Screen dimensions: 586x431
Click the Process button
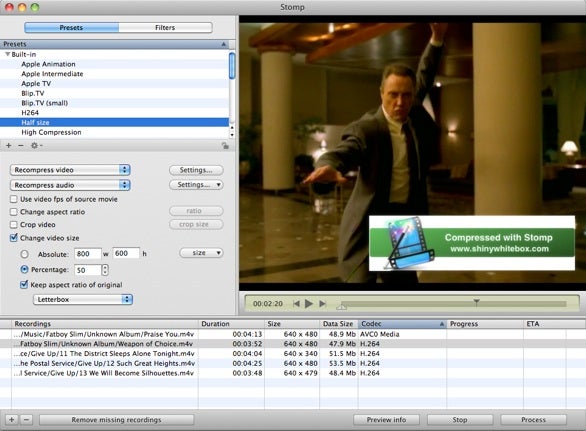coord(534,420)
